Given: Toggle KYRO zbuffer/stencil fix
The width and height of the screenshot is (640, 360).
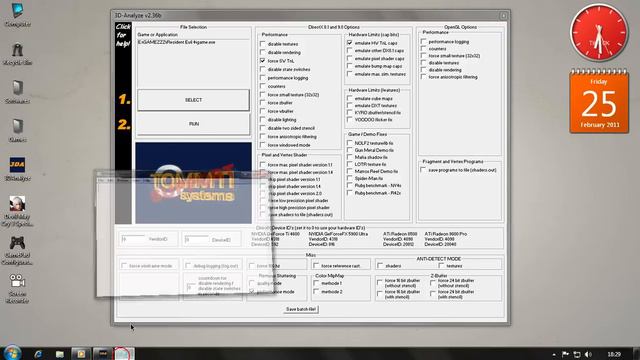Looking at the screenshot, I should pyautogui.click(x=349, y=112).
